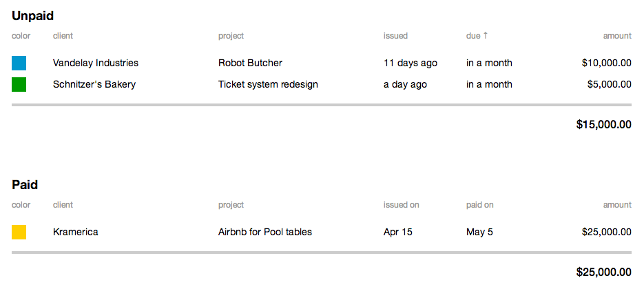Viewport: 644px width, 287px height.
Task: Sort Unpaid table by client header
Action: point(63,36)
